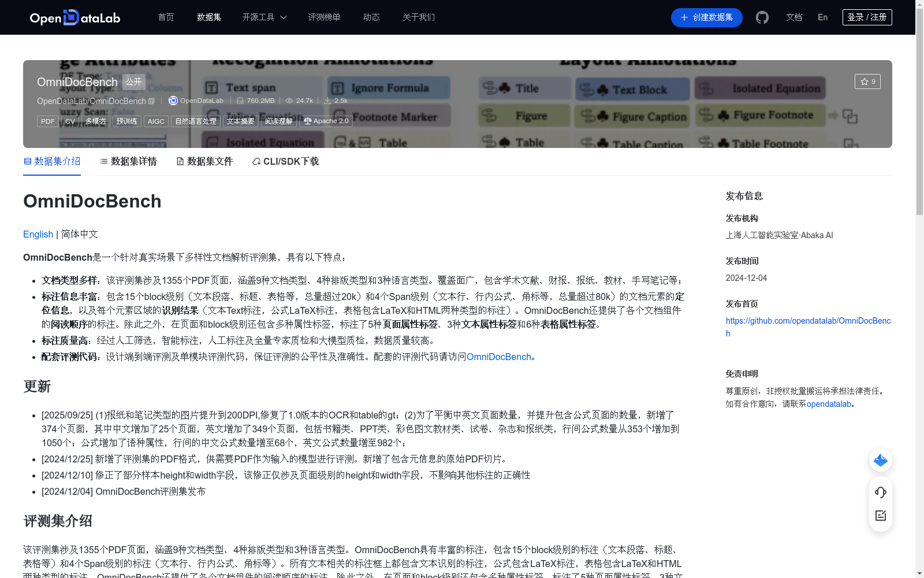Click the opendatalab contact link

click(x=829, y=404)
